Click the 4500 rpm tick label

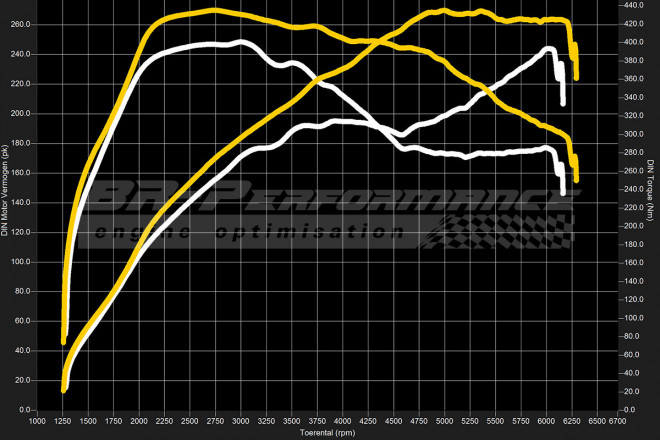point(394,423)
